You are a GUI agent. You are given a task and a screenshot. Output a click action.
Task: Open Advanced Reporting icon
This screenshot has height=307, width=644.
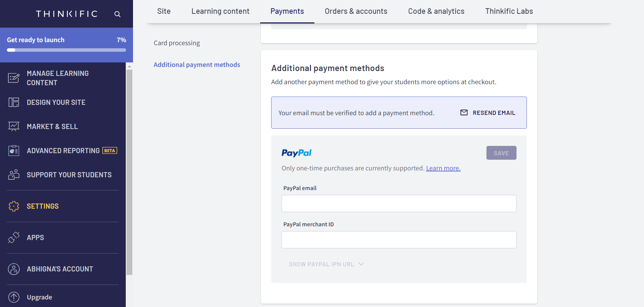pyautogui.click(x=14, y=150)
